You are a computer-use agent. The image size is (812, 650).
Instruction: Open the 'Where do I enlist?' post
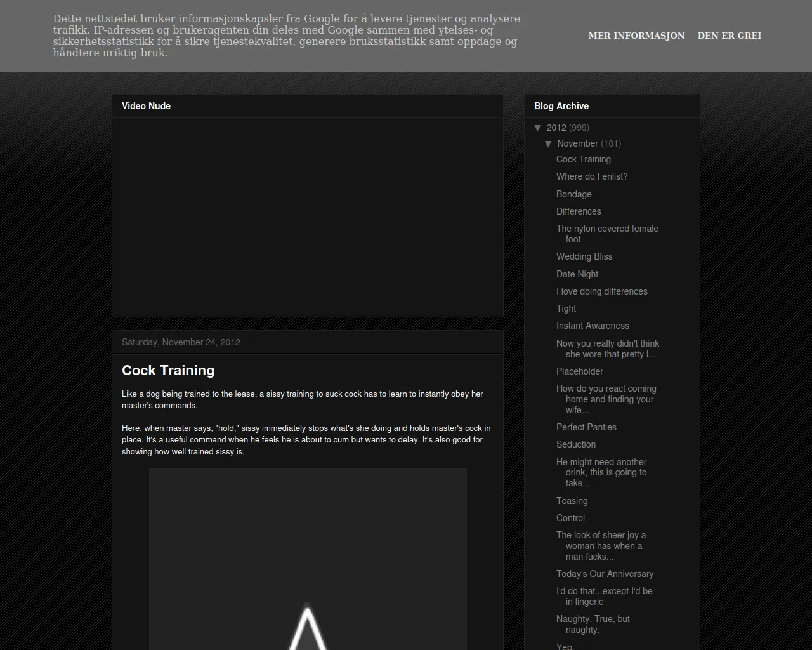coord(592,176)
